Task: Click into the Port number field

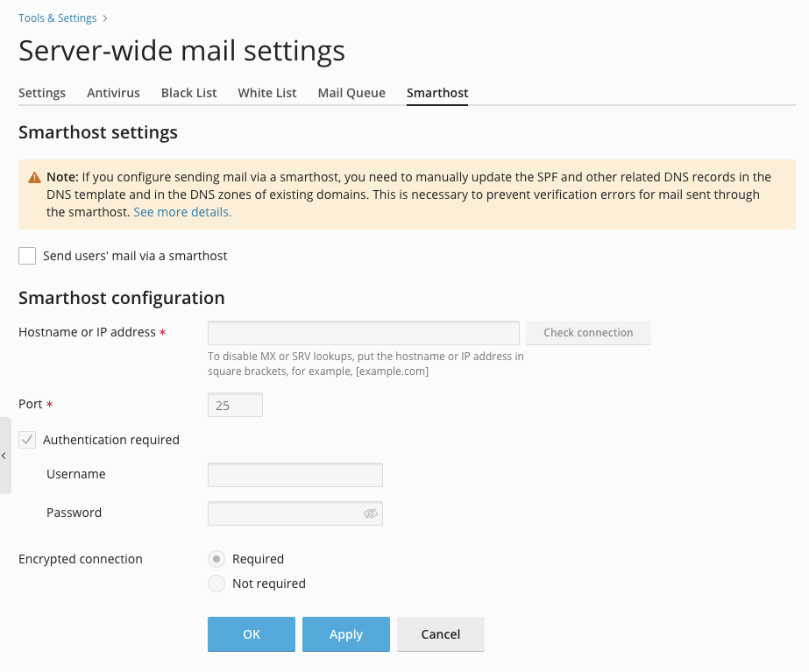Action: click(x=235, y=405)
